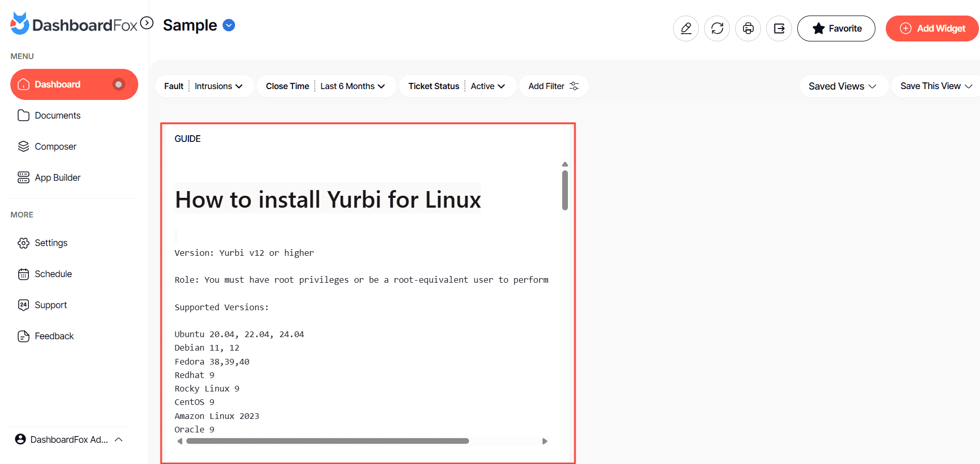Screen dimensions: 980x464
Task: Open the Close Time Last 6 Months dropdown
Action: point(352,86)
